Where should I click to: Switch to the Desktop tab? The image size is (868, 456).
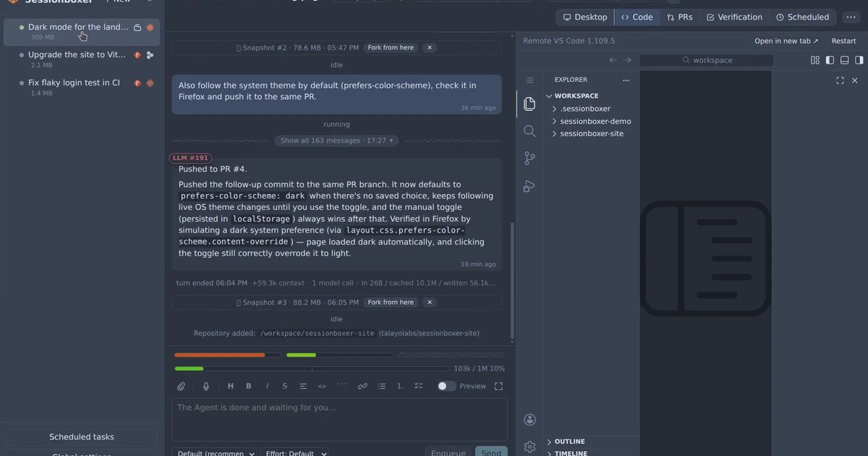pyautogui.click(x=585, y=17)
